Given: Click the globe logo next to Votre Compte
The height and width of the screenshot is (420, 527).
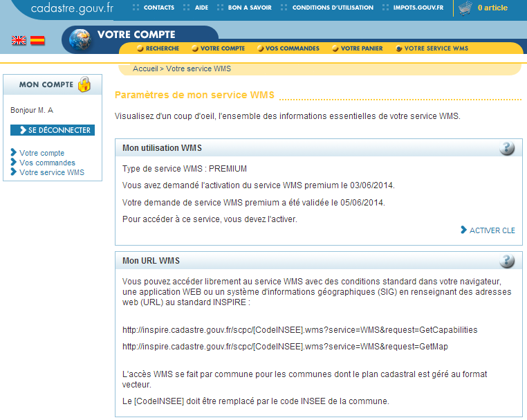Looking at the screenshot, I should (80, 39).
